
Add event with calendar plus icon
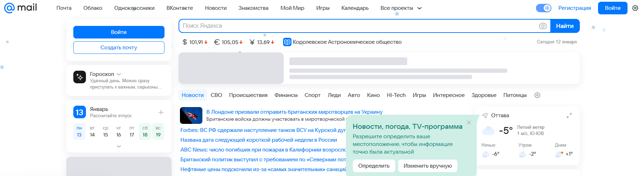coord(161,112)
